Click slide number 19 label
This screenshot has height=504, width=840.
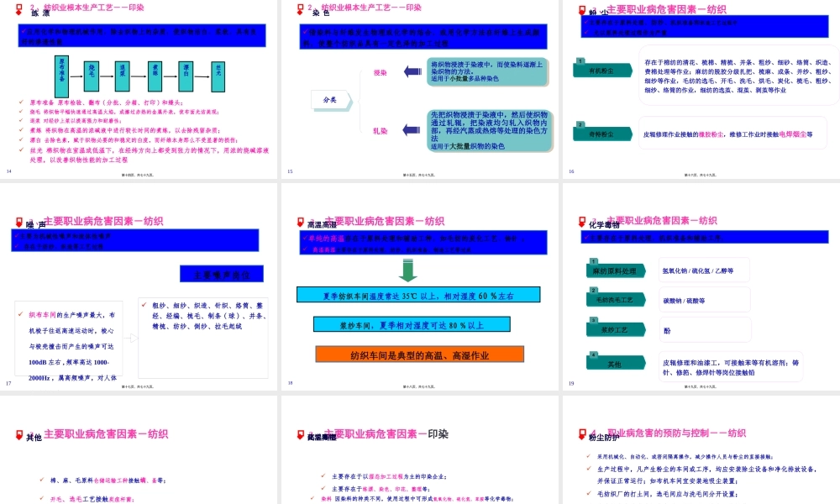[x=571, y=383]
